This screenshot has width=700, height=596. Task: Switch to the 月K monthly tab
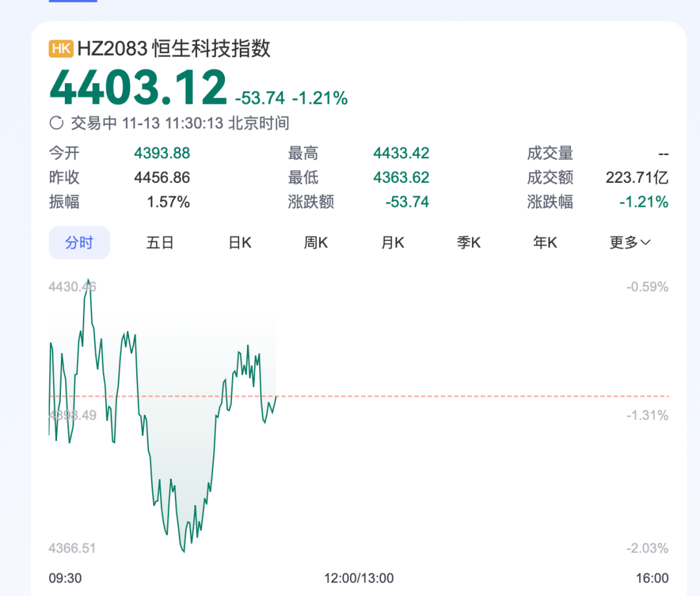pyautogui.click(x=392, y=243)
